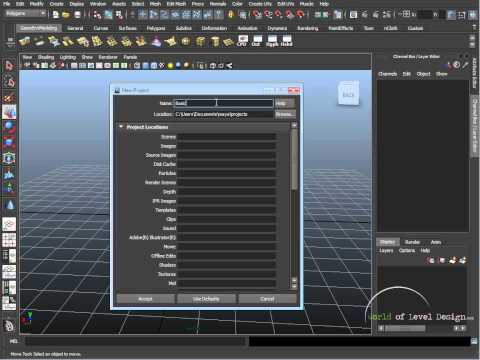The width and height of the screenshot is (480, 360).
Task: Open the viewport Shading menu
Action: pos(46,57)
